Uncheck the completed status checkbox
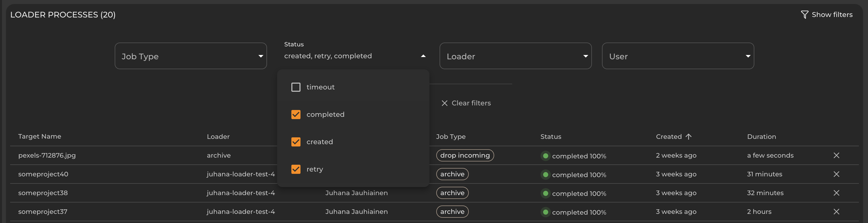 tap(295, 115)
